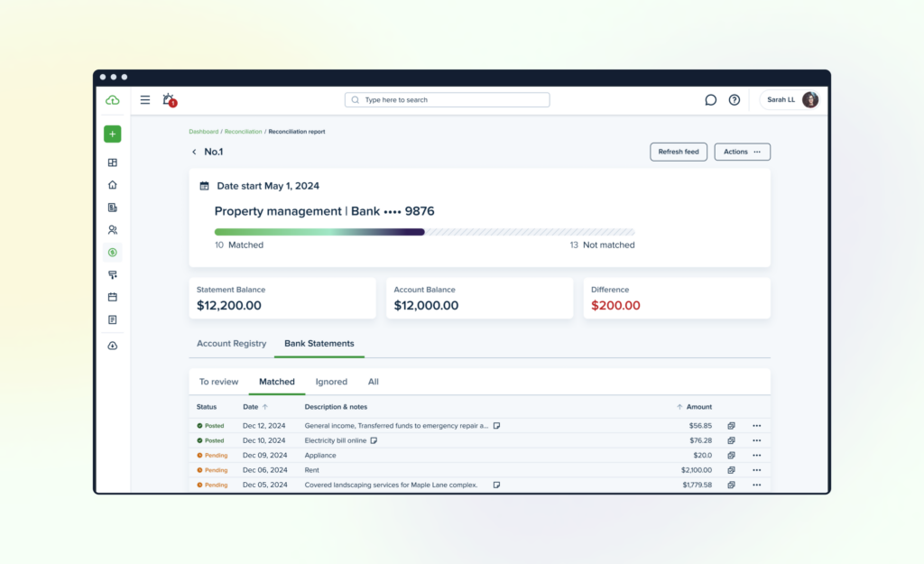The width and height of the screenshot is (924, 564).
Task: Open the accounting dollar sidebar icon
Action: click(113, 253)
